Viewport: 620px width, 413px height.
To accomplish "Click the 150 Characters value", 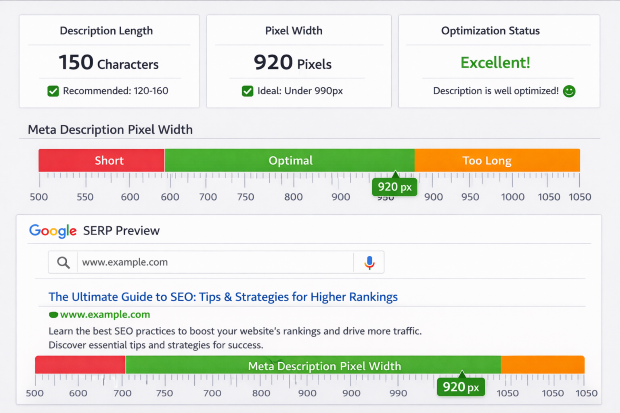I will click(x=109, y=63).
